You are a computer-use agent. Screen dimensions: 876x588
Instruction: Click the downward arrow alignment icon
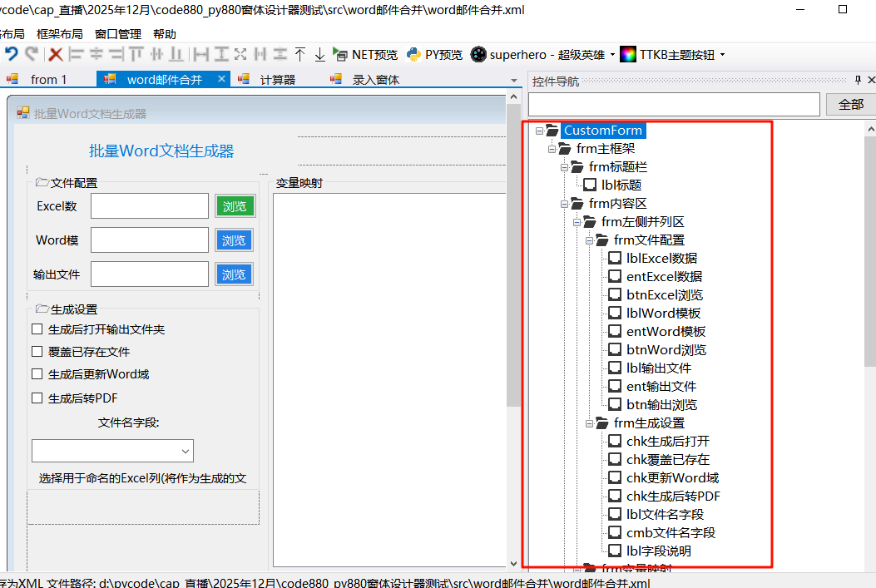click(x=319, y=54)
